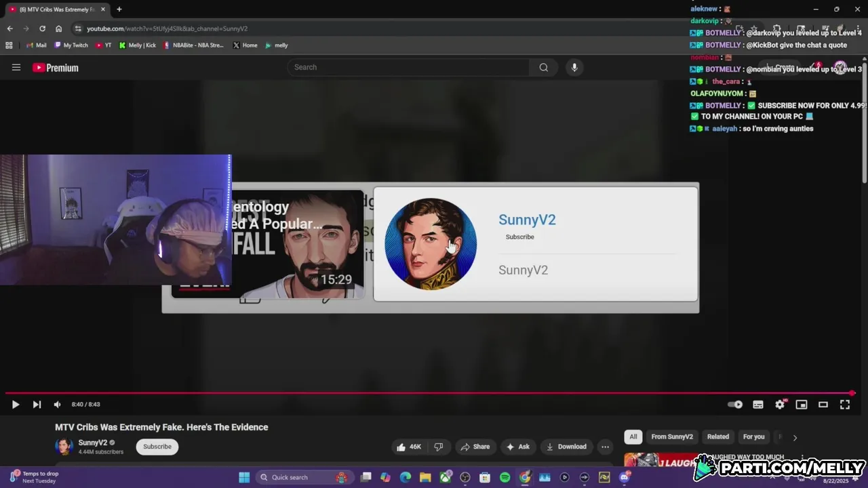Open the Melly | Kick bookmark
The height and width of the screenshot is (488, 868).
pyautogui.click(x=138, y=45)
